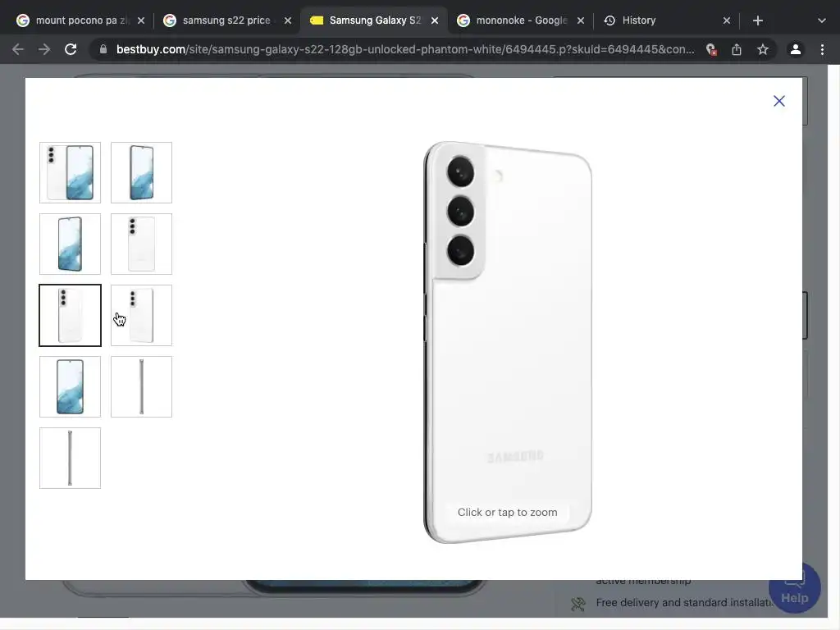Viewport: 840px width, 630px height.
Task: Select second thumbnail of angled front screen
Action: pyautogui.click(x=141, y=172)
